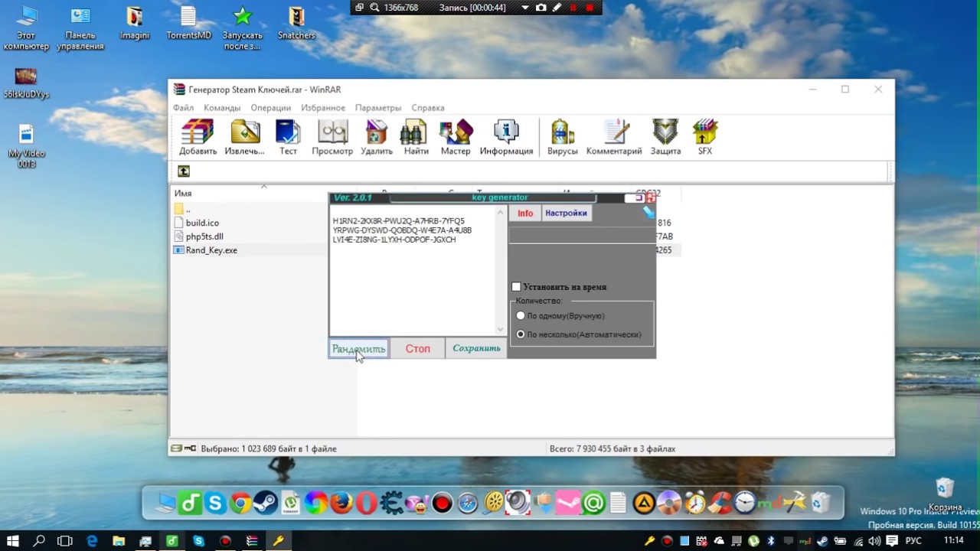Click the key generator red close icon
This screenshot has width=980, height=551.
(651, 198)
